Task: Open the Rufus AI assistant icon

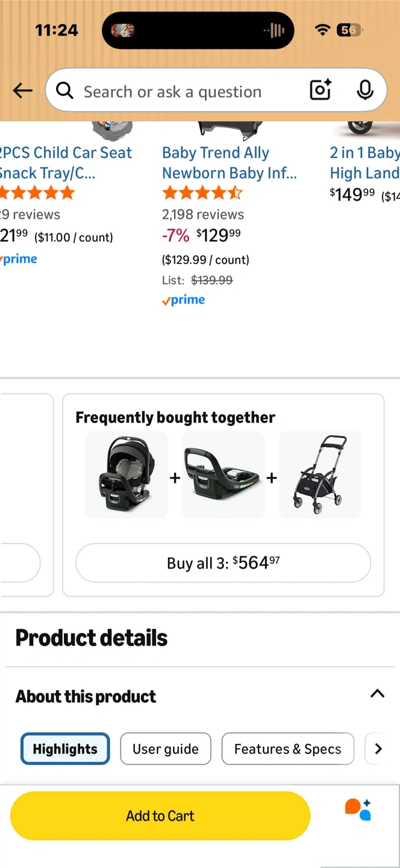Action: pyautogui.click(x=357, y=810)
